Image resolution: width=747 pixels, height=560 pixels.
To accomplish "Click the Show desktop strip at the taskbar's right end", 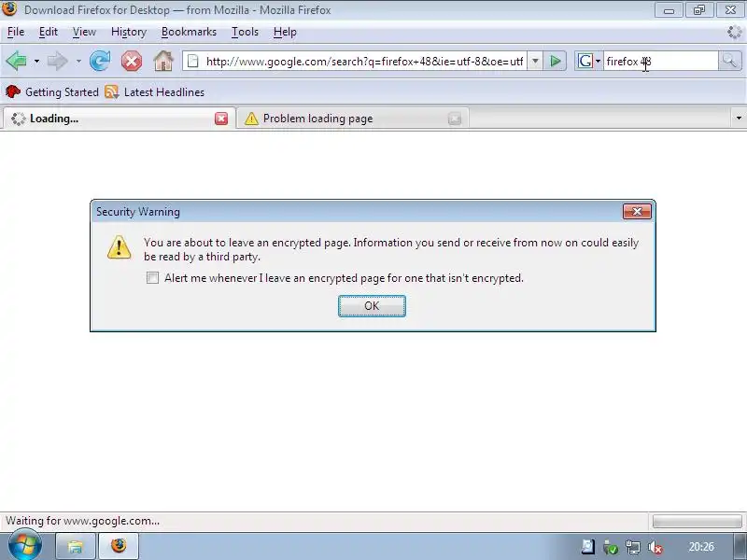I will 740,546.
